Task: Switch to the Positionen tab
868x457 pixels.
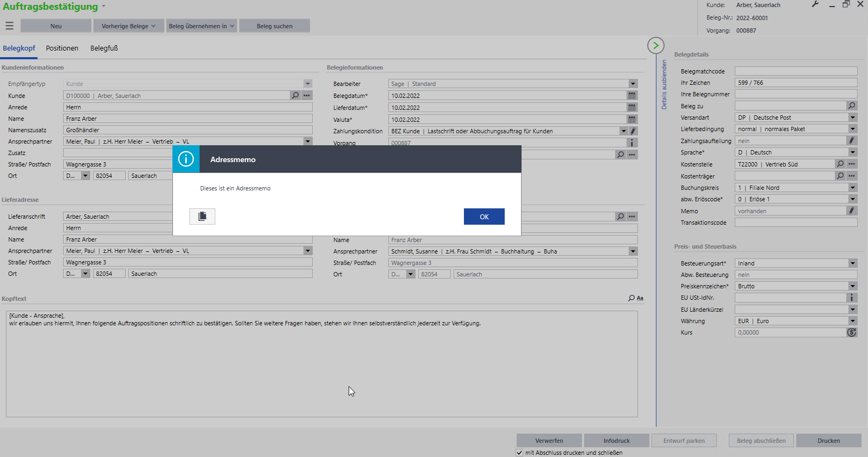Action: 62,48
